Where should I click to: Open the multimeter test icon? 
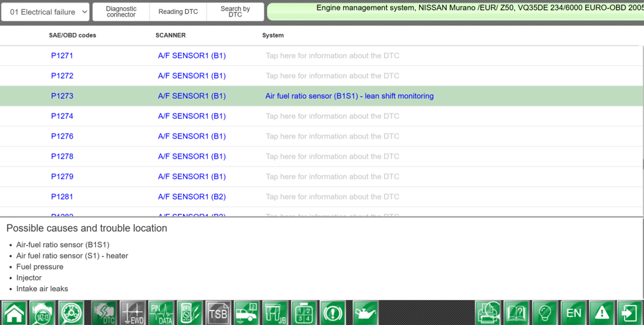[x=190, y=312]
